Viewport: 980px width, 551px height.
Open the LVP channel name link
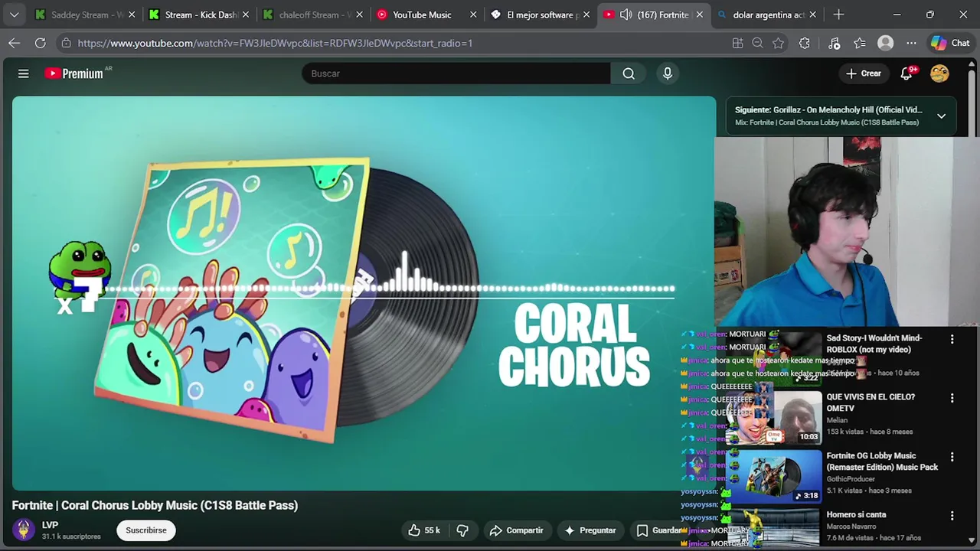(x=50, y=525)
